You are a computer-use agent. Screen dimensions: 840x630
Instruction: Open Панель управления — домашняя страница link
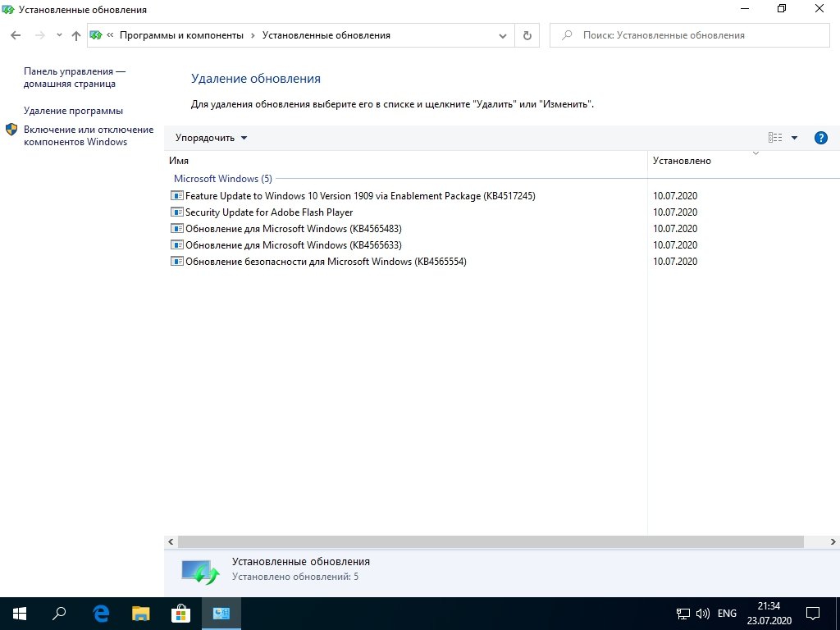coord(75,78)
